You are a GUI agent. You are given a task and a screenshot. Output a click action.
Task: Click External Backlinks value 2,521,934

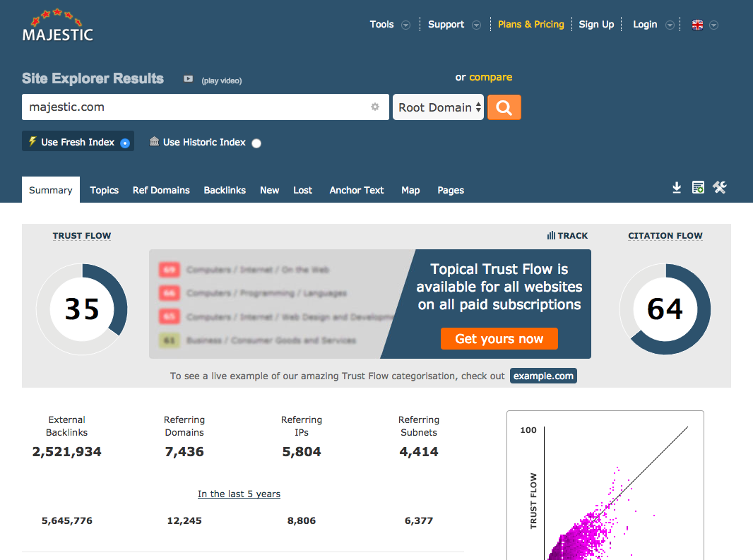coord(66,451)
